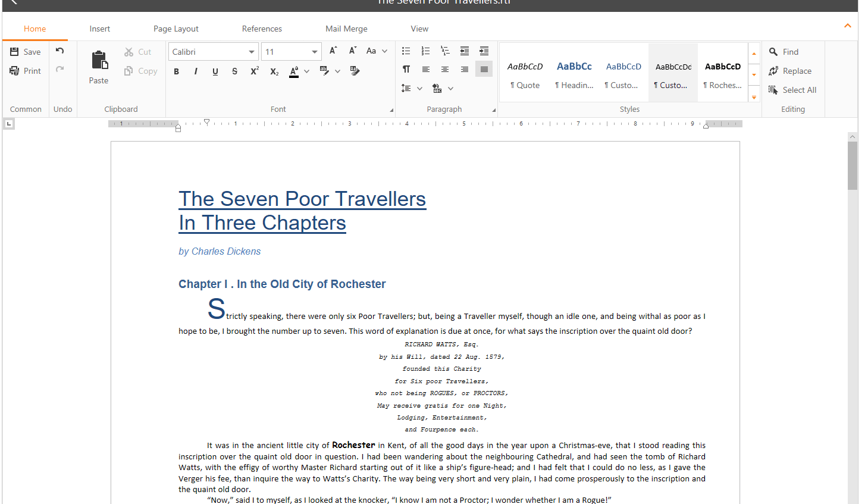Toggle italic formatting
This screenshot has width=868, height=504.
196,71
